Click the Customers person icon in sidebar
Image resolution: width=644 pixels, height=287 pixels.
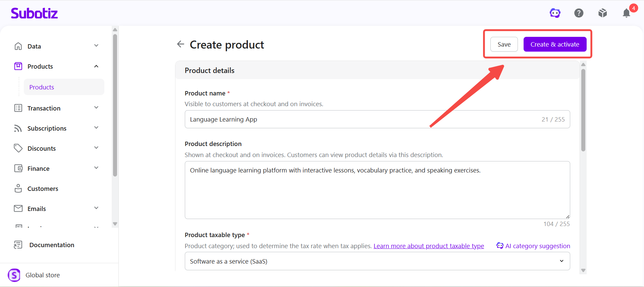[18, 189]
